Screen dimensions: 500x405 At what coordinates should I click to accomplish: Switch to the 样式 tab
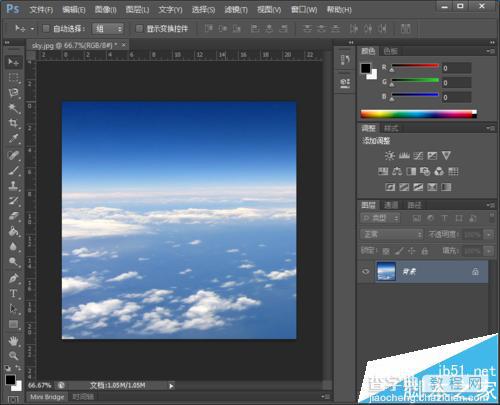pos(391,128)
